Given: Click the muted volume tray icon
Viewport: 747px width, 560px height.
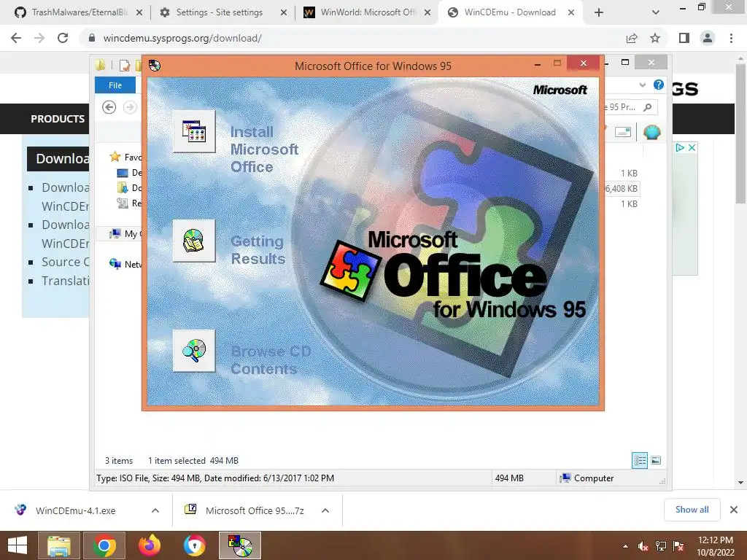Looking at the screenshot, I should (x=643, y=546).
